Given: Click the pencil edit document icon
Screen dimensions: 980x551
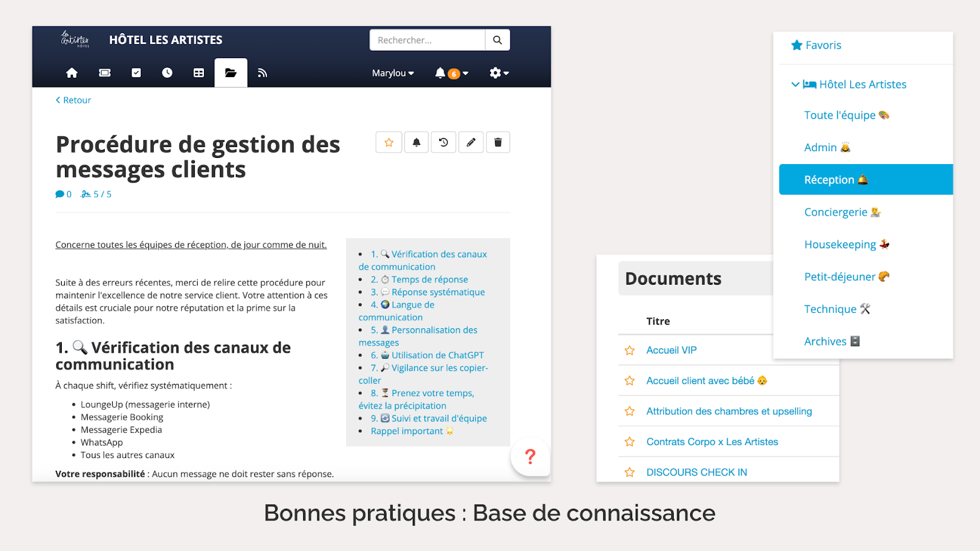Looking at the screenshot, I should (x=471, y=143).
